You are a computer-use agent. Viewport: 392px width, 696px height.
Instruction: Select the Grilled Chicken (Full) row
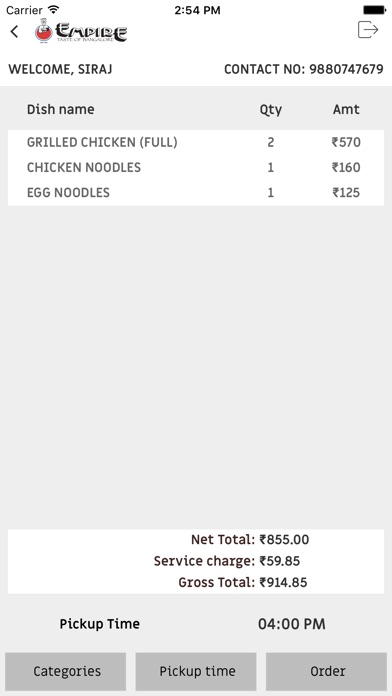coord(196,142)
